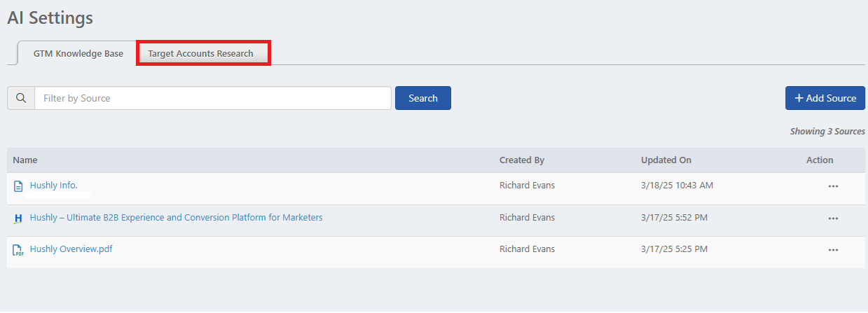The width and height of the screenshot is (868, 313).
Task: Focus the Filter by Source field
Action: click(x=213, y=98)
